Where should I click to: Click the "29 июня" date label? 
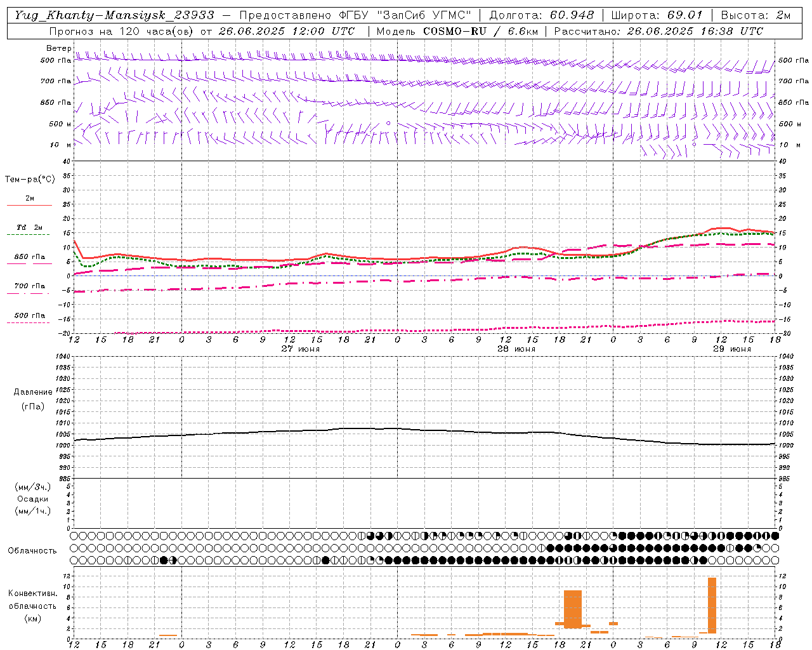[732, 349]
